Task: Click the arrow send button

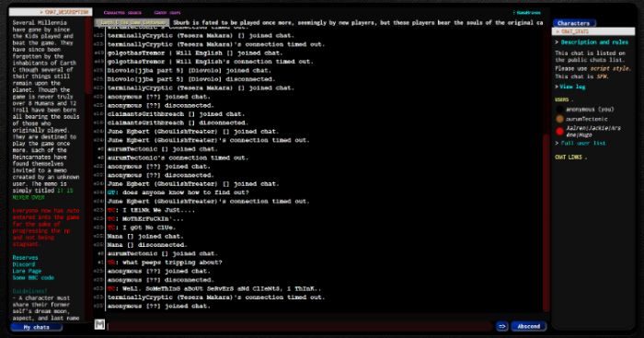Action: click(502, 326)
